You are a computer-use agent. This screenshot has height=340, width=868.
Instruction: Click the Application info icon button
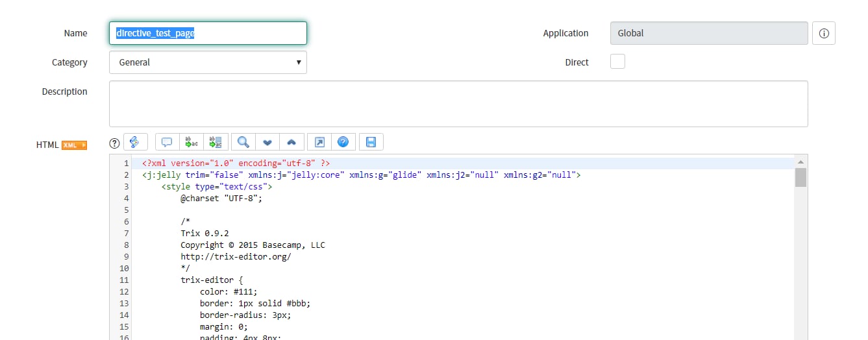click(x=824, y=33)
